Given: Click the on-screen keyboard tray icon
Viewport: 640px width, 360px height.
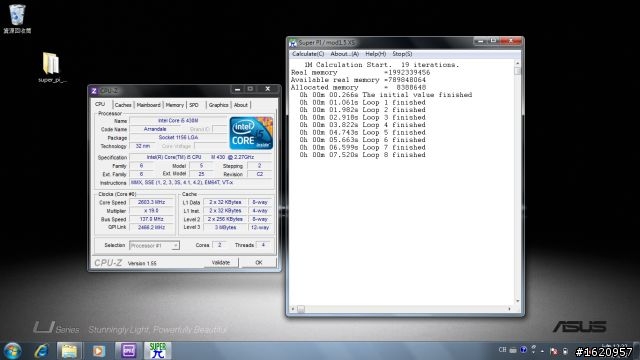Looking at the screenshot, I should (x=513, y=350).
